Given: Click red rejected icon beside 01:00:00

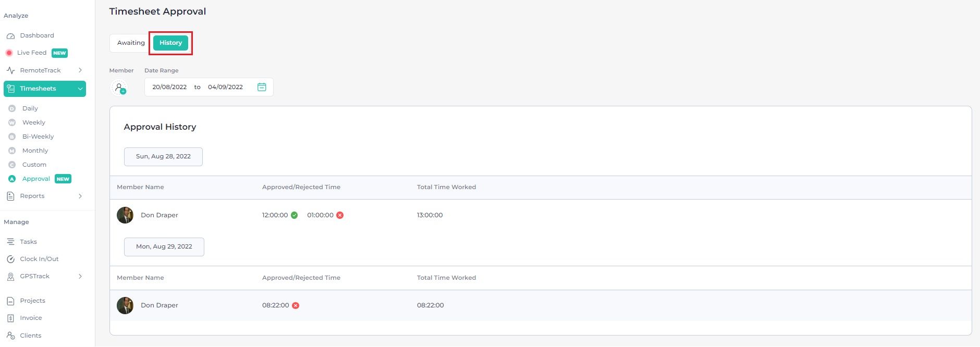Looking at the screenshot, I should pyautogui.click(x=340, y=215).
